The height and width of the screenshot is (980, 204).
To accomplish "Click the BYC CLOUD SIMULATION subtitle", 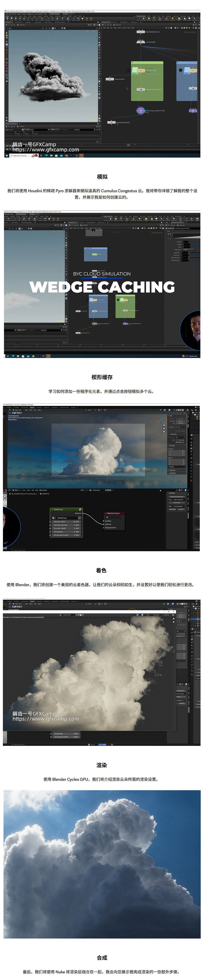I will (x=102, y=274).
